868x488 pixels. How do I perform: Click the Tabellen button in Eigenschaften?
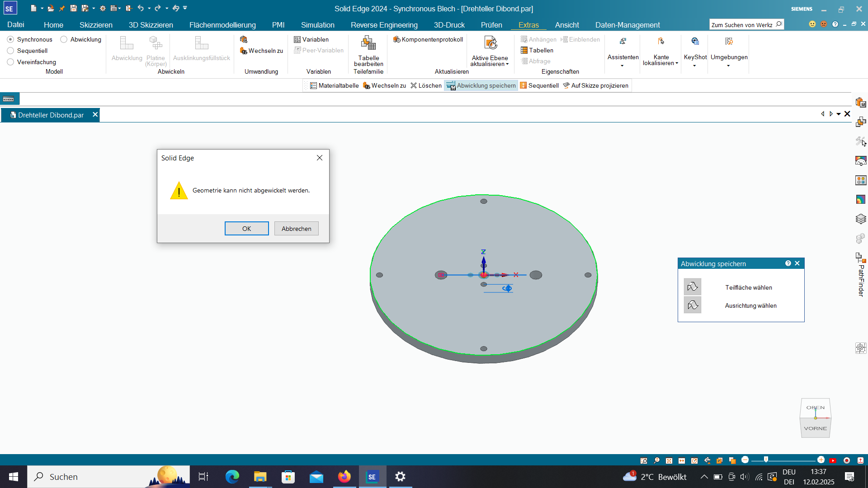(537, 50)
